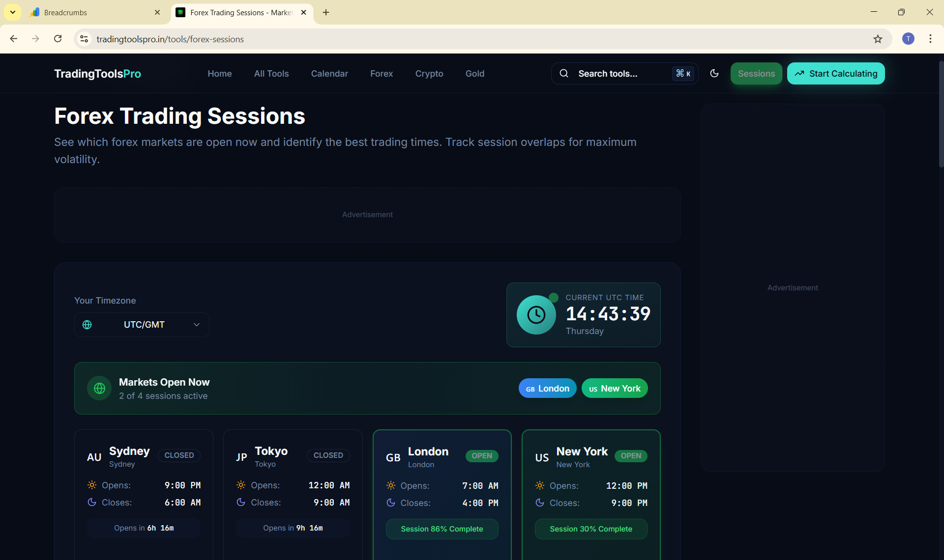Click the globe icon inside the timezone selector
This screenshot has height=560, width=944.
(87, 325)
